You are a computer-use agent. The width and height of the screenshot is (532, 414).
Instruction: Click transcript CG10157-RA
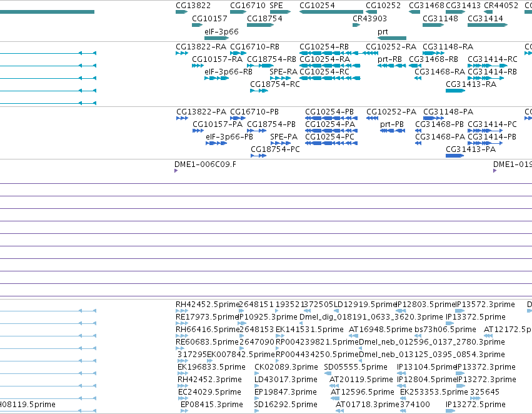click(217, 59)
